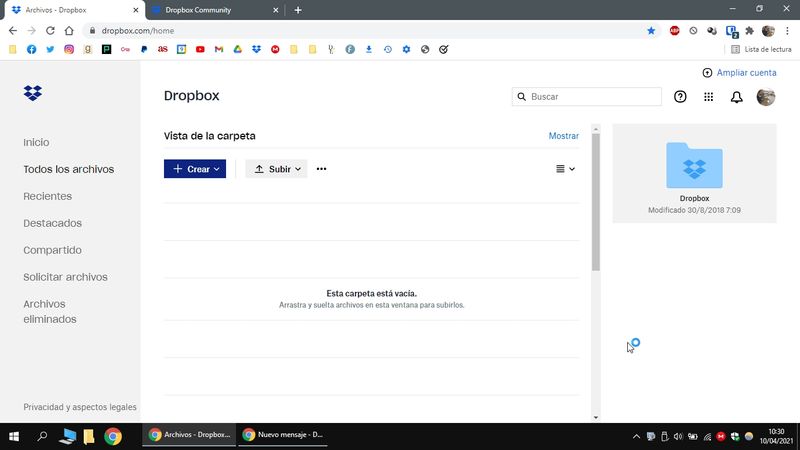Switch to Nuevo mensaje Chrome taskbar window

[x=283, y=435]
